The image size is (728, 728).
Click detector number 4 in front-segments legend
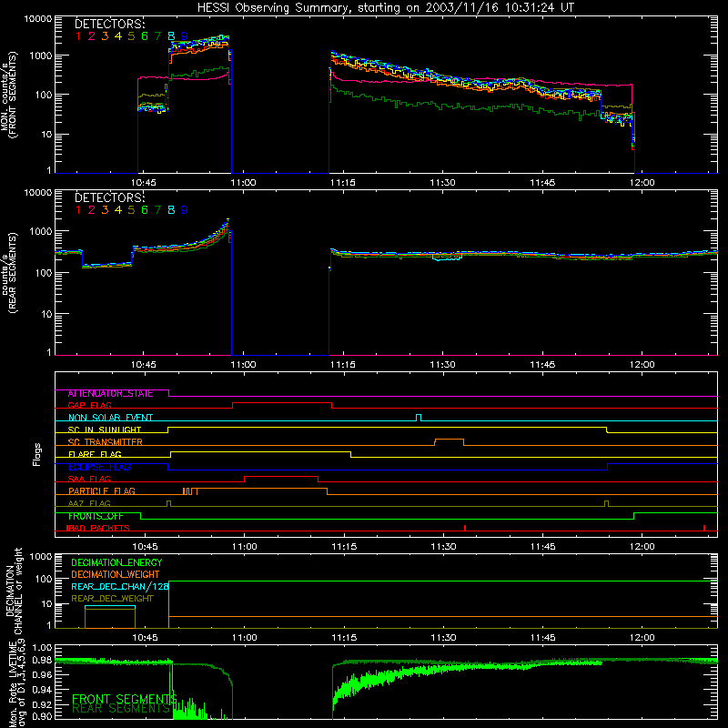tap(118, 36)
